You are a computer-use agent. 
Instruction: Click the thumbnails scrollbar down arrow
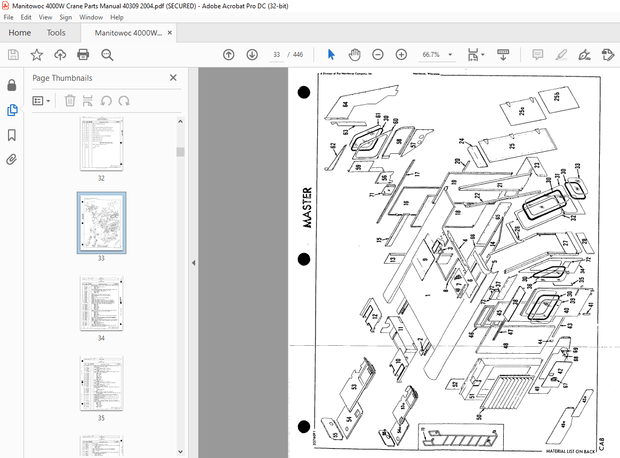click(180, 452)
